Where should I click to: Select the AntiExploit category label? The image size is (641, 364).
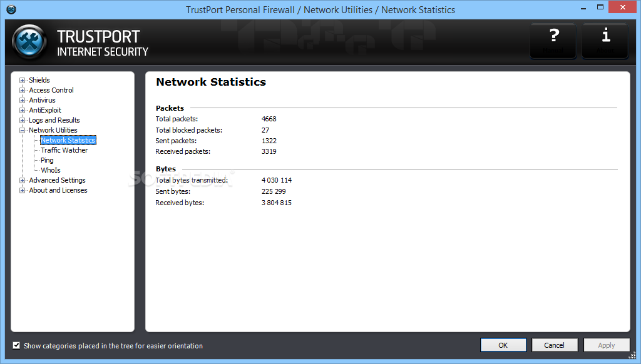(45, 110)
